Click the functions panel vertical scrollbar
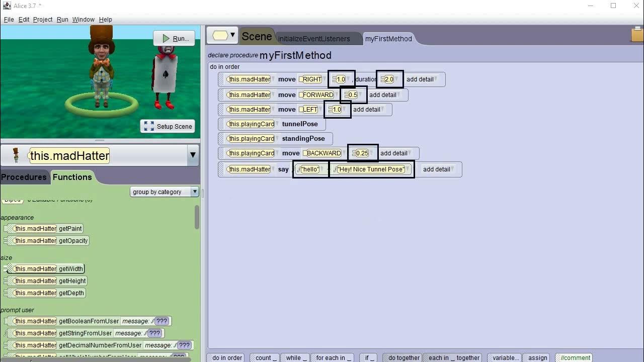 (197, 217)
